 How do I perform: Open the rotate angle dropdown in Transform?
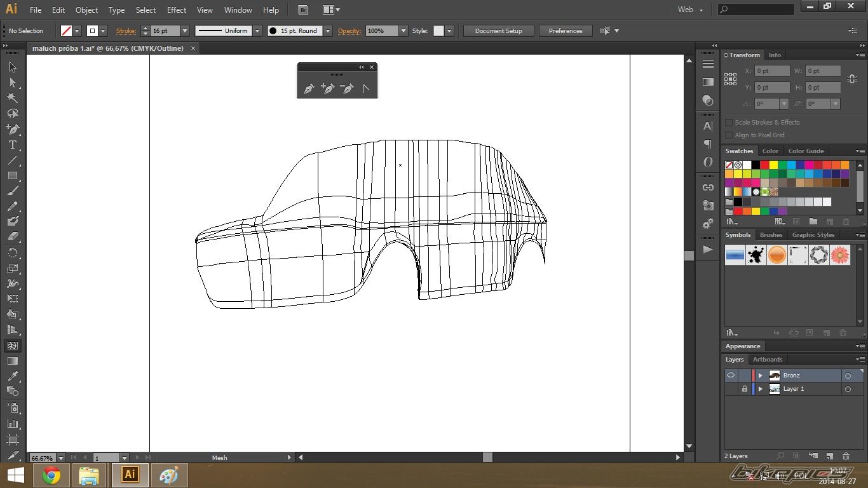pyautogui.click(x=784, y=104)
